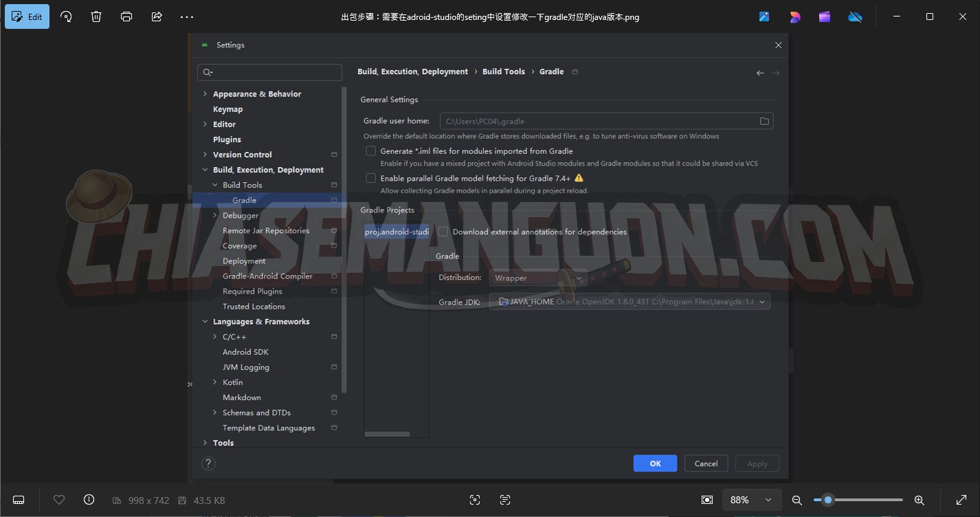Viewport: 980px width, 517px height.
Task: Tick Download external annotations for dependencies
Action: [x=443, y=232]
